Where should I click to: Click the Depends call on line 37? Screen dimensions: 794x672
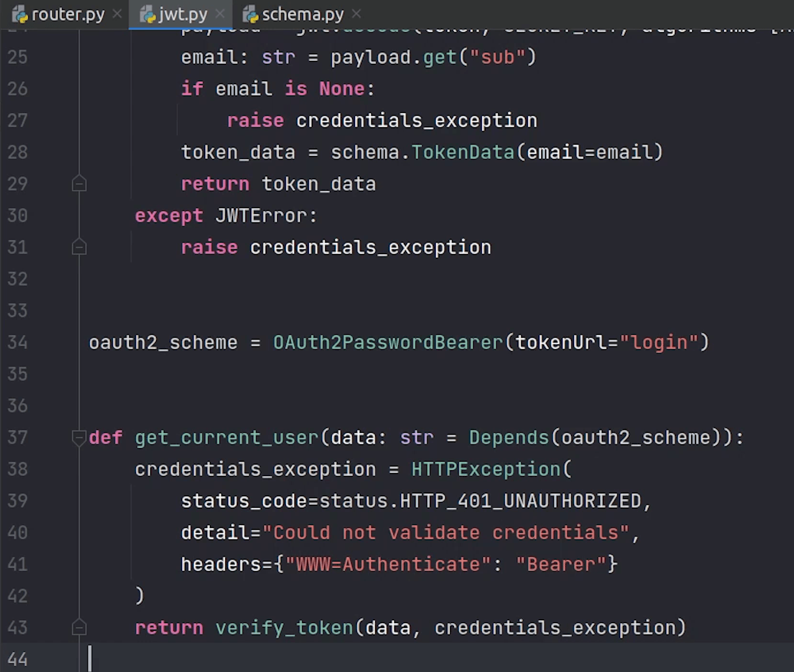[509, 438]
